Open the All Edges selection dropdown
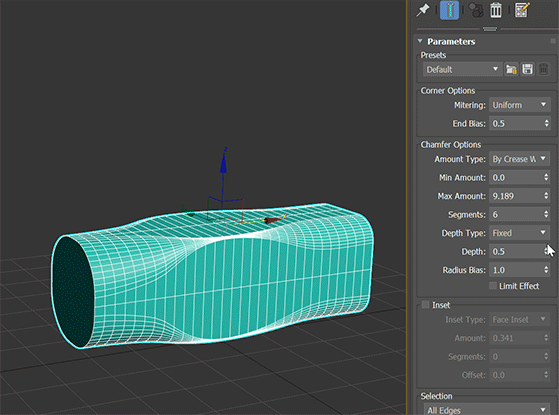 (487, 410)
